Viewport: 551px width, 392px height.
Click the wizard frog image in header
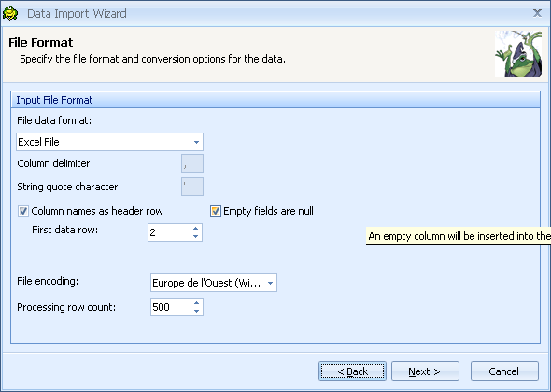click(518, 54)
